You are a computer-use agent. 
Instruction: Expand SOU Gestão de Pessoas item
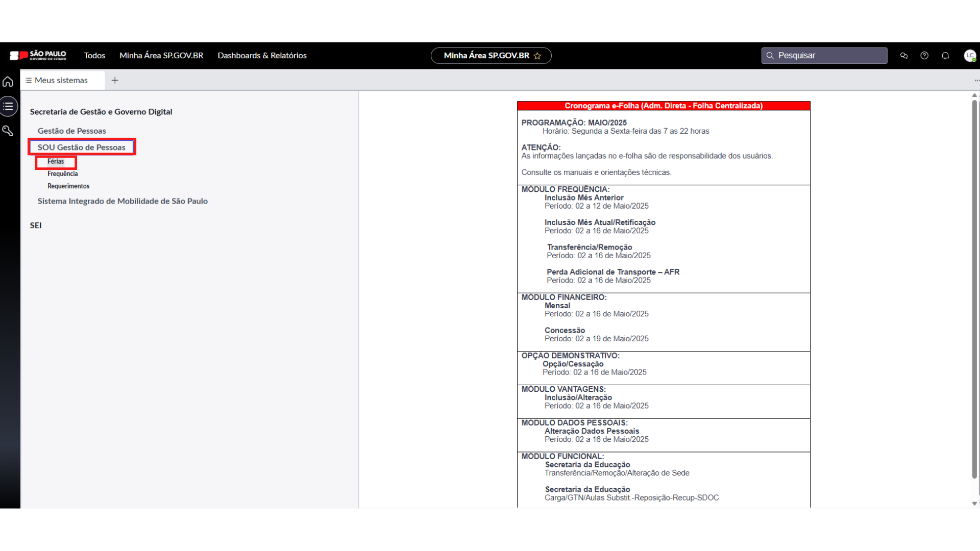pos(82,147)
